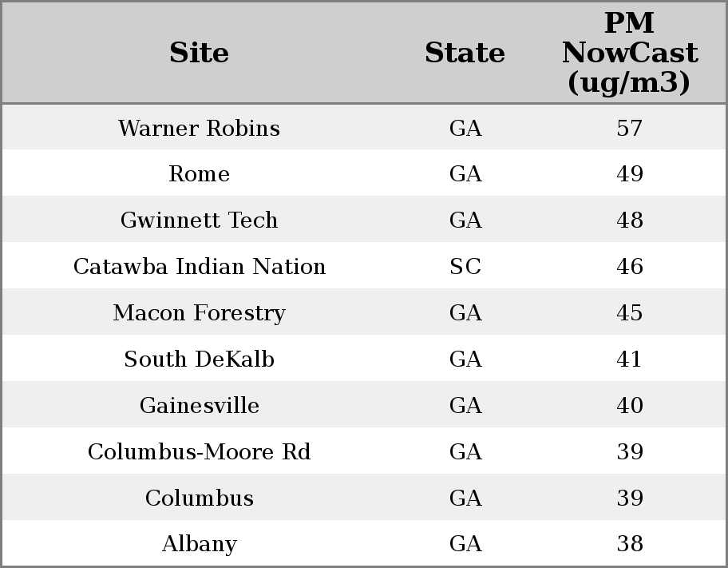Select the PM value 48

(629, 220)
